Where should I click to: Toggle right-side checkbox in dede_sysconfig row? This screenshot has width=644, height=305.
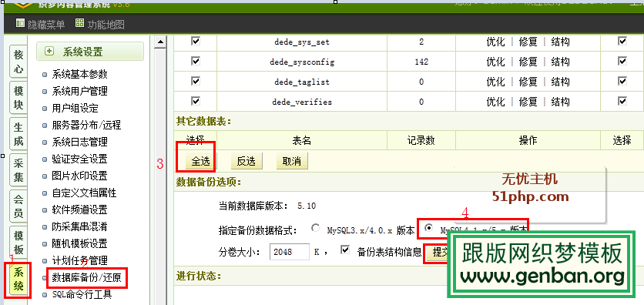pyautogui.click(x=622, y=61)
